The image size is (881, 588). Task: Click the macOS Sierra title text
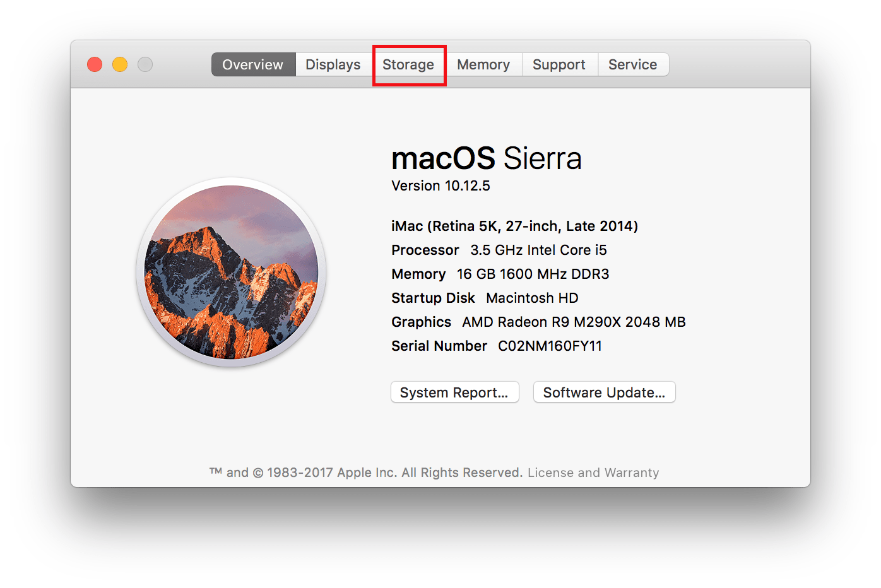tap(486, 158)
